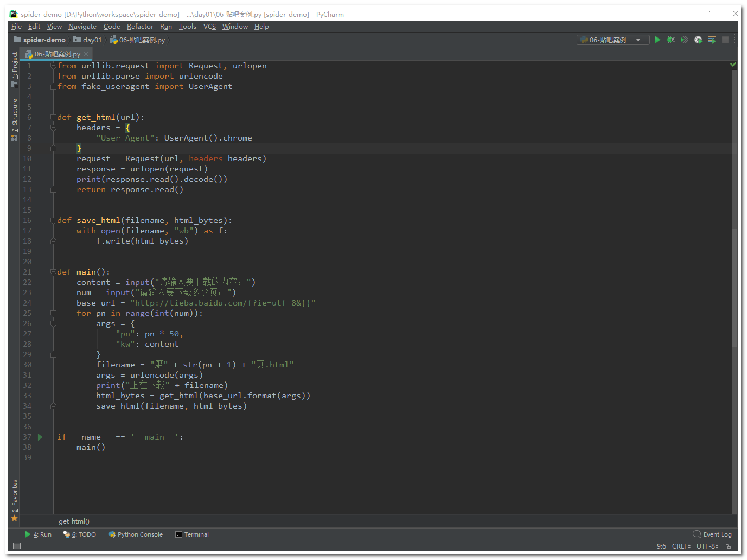The width and height of the screenshot is (747, 560).
Task: Click the 'main()' call on line 38
Action: (91, 447)
